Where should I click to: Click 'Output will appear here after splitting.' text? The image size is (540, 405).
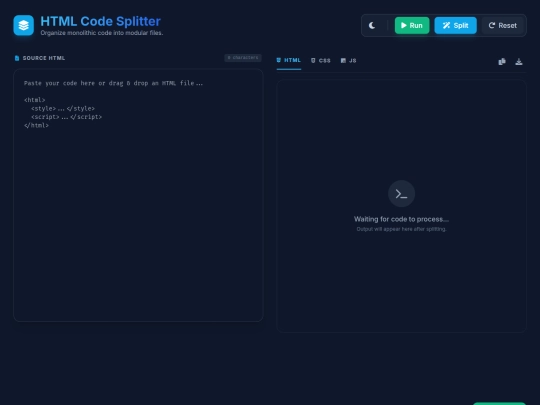(401, 229)
